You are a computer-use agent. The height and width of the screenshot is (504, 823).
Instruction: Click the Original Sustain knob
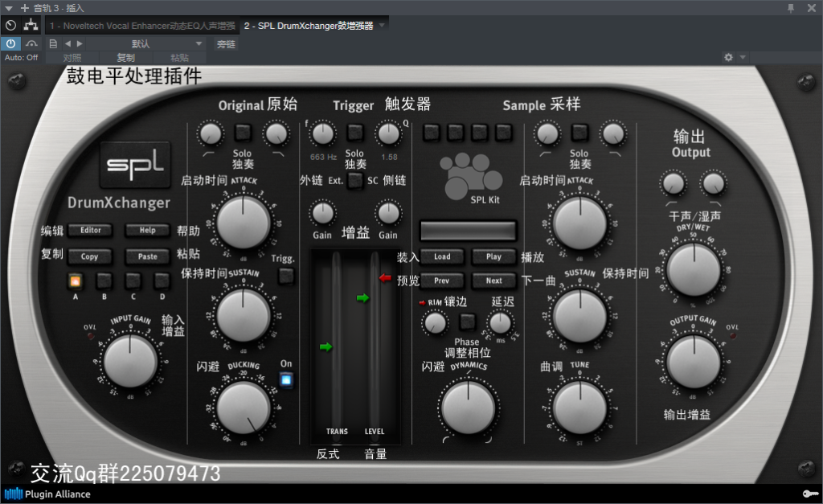[243, 316]
